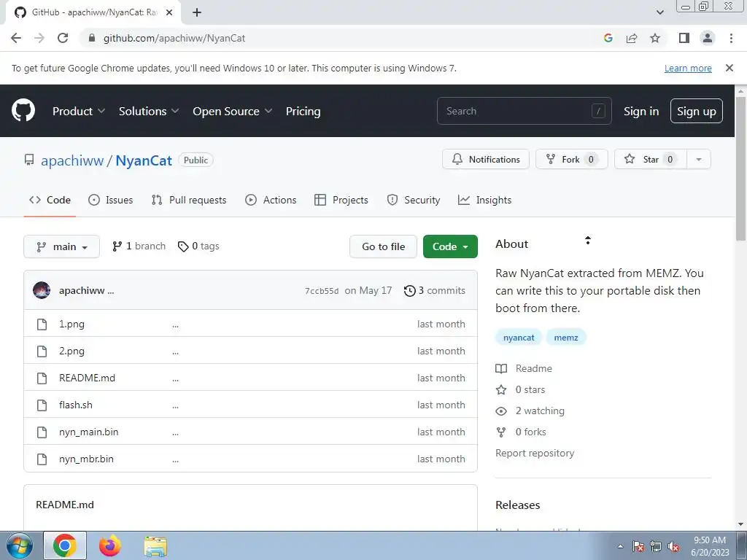Open the nyn_main.bin file
The image size is (747, 560).
pos(88,432)
